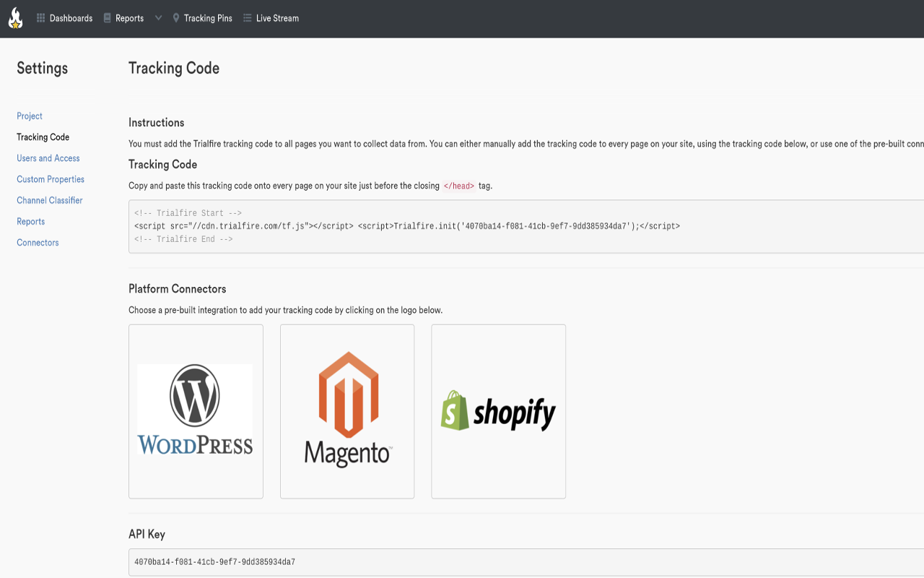Select Tracking Code in the settings sidebar
This screenshot has width=924, height=578.
pos(43,137)
